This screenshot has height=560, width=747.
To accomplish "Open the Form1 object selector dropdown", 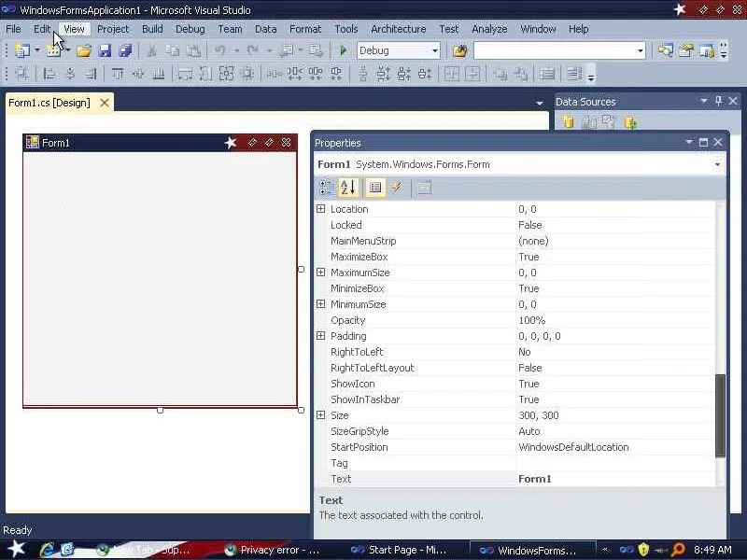I will (x=717, y=165).
